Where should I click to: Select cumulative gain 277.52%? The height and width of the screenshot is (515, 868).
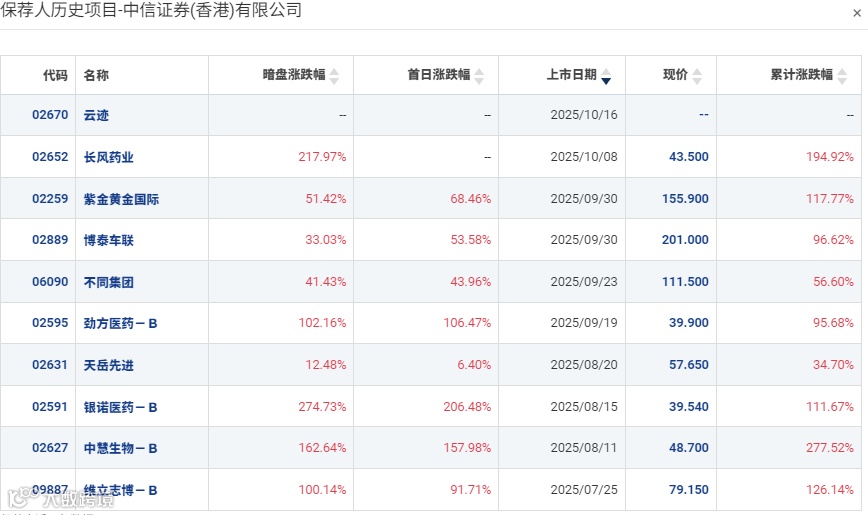[x=830, y=447]
